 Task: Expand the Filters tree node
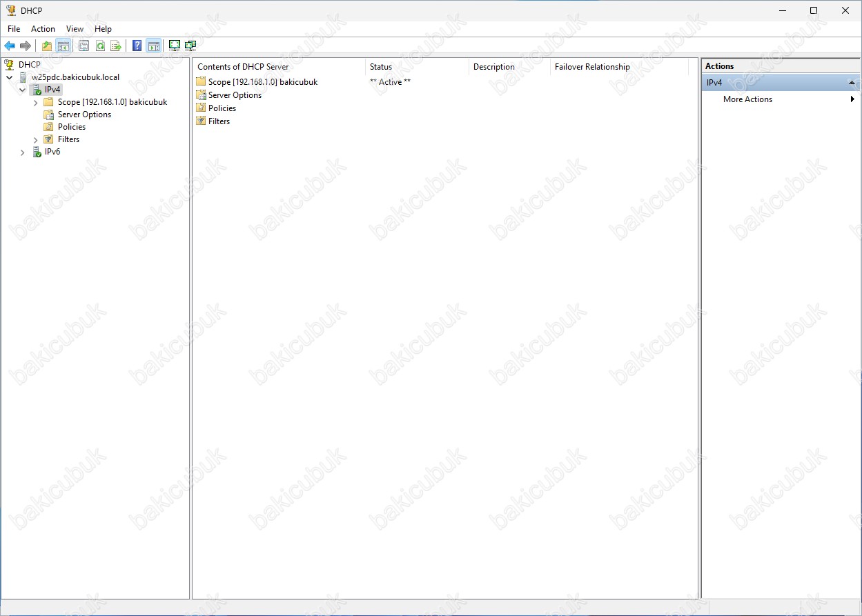pyautogui.click(x=35, y=139)
